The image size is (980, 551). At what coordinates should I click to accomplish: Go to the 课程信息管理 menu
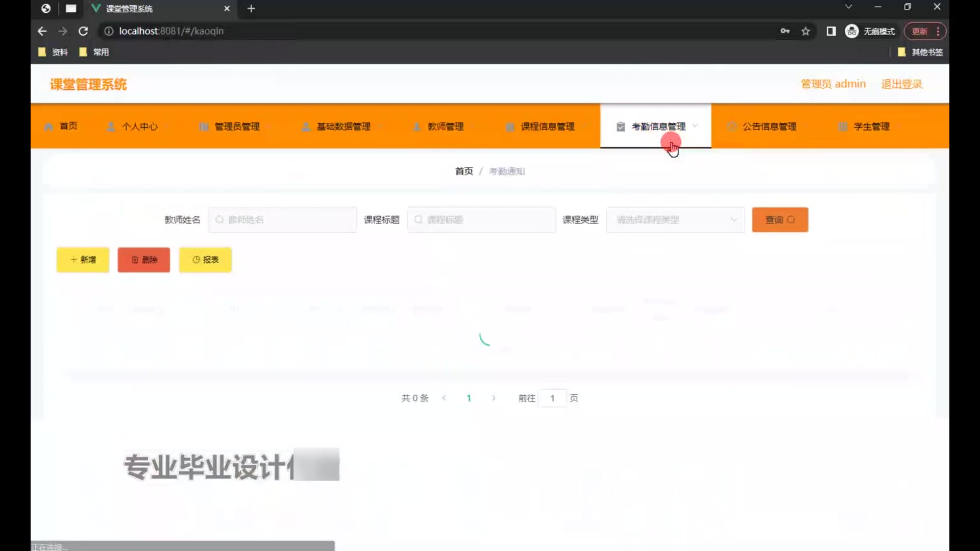[547, 127]
